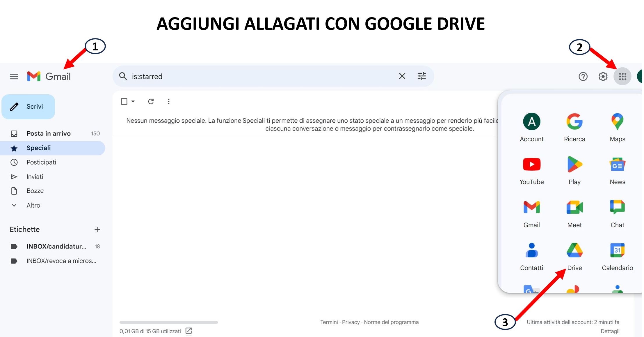This screenshot has height=337, width=644.
Task: Open the Help question mark icon
Action: (x=583, y=77)
